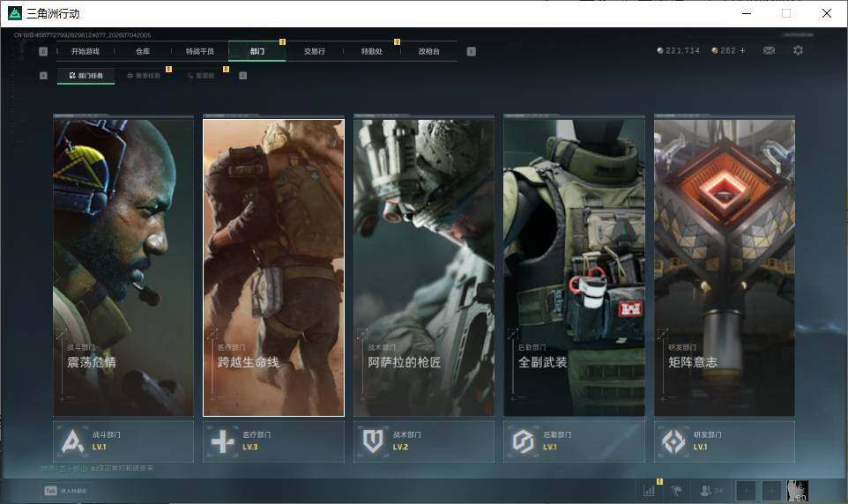Image resolution: width=848 pixels, height=504 pixels.
Task: Click the 战斗部门 LV.1 emblem icon
Action: pyautogui.click(x=72, y=441)
